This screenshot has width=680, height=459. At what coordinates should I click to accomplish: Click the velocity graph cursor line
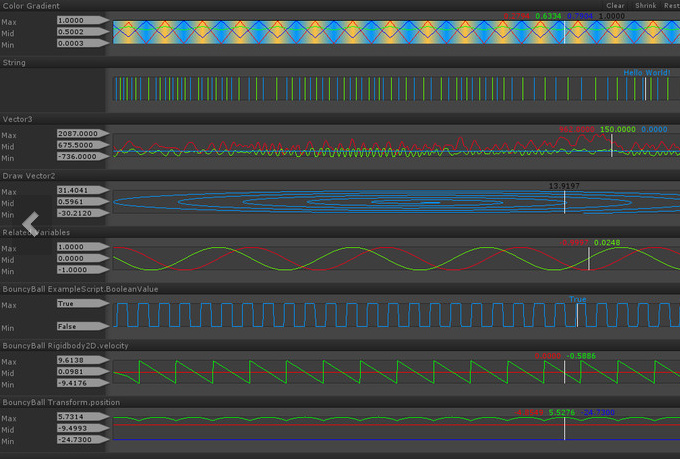564,372
